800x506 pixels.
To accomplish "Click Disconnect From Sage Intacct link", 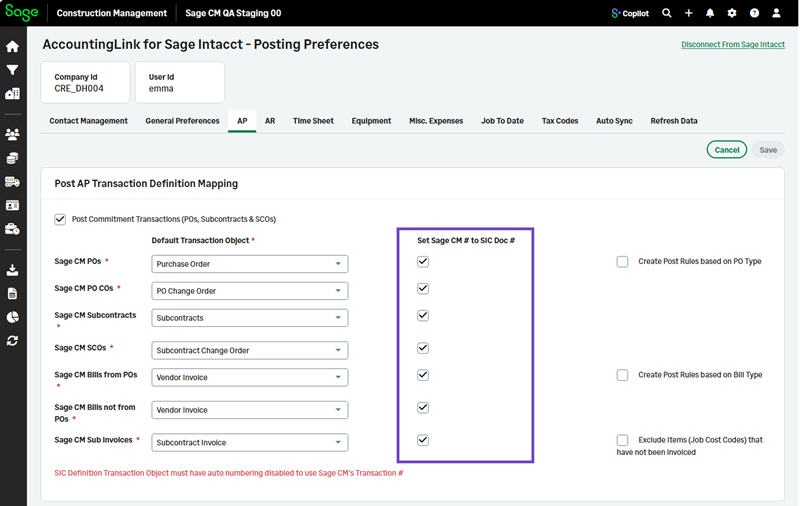I will (733, 44).
